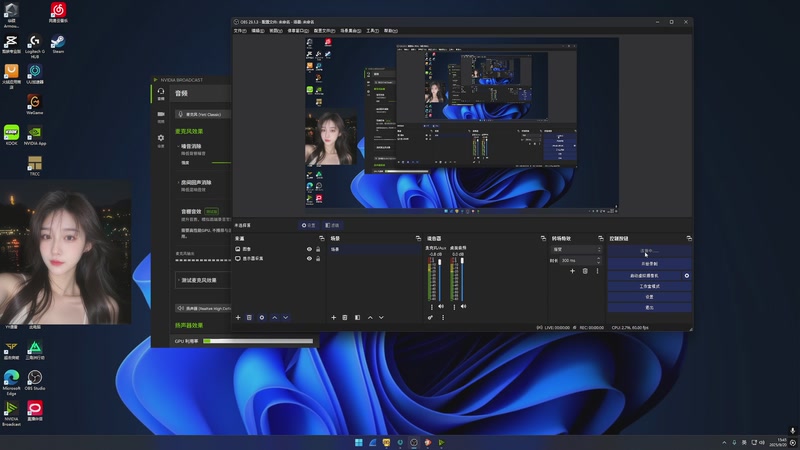800x450 pixels.
Task: Toggle lock on the first source
Action: (318, 249)
